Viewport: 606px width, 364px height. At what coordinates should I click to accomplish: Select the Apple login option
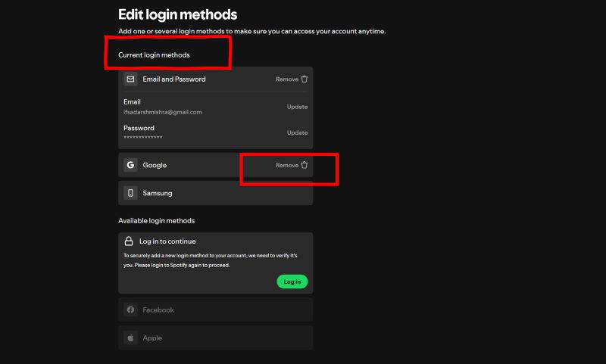(216, 338)
